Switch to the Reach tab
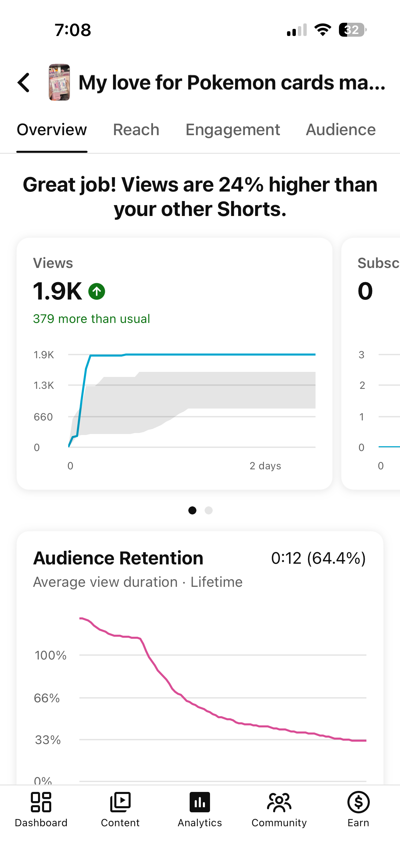The width and height of the screenshot is (400, 868). tap(136, 130)
